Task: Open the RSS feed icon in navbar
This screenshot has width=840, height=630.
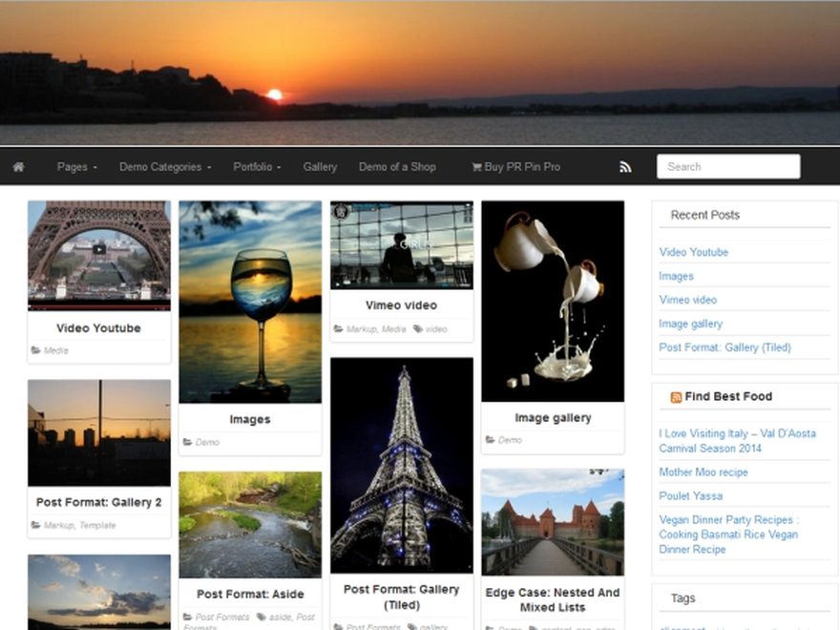Action: pyautogui.click(x=625, y=167)
